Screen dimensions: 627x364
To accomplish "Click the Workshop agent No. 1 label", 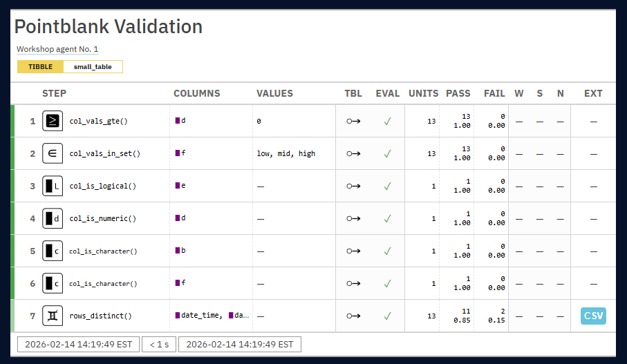I will point(57,49).
